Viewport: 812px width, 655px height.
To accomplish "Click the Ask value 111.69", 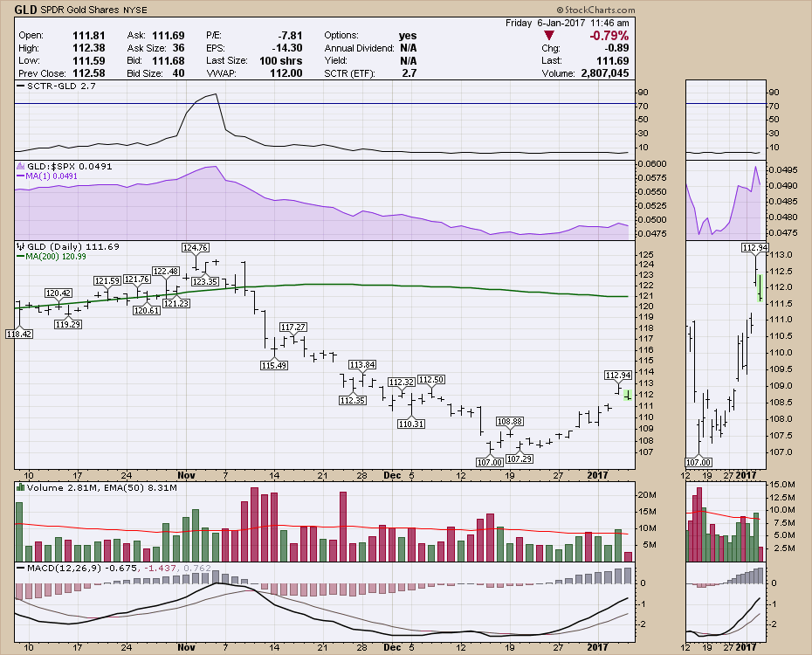I will (x=169, y=36).
